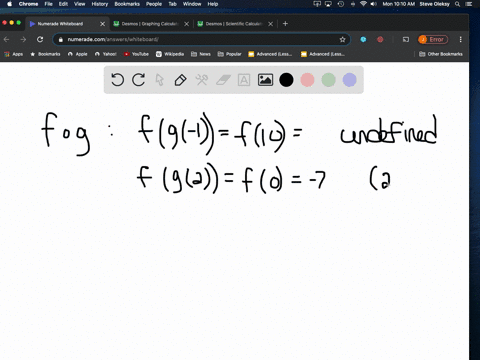Go back to previous page
Image resolution: width=480 pixels, height=360 pixels.
coord(7,39)
